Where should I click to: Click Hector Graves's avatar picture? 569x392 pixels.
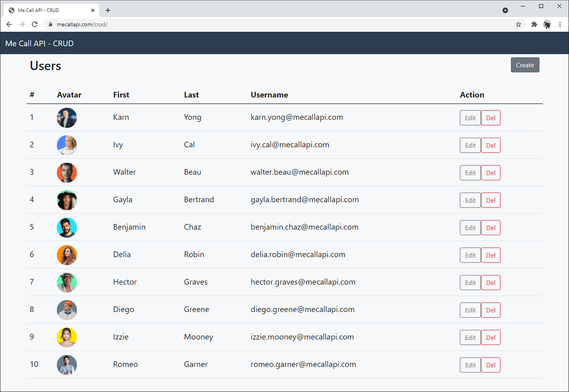click(67, 282)
